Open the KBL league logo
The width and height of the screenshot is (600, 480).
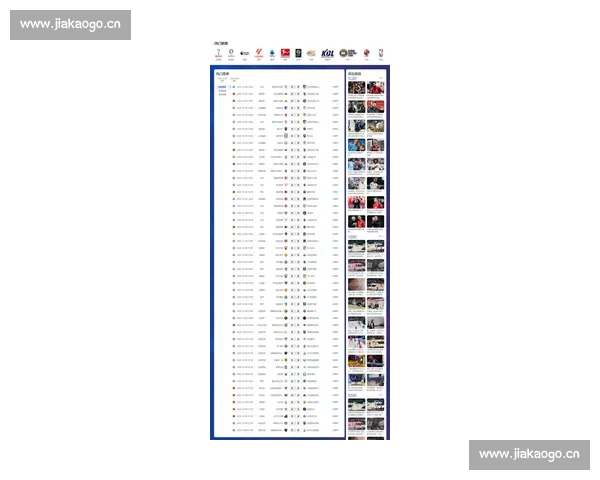click(327, 52)
